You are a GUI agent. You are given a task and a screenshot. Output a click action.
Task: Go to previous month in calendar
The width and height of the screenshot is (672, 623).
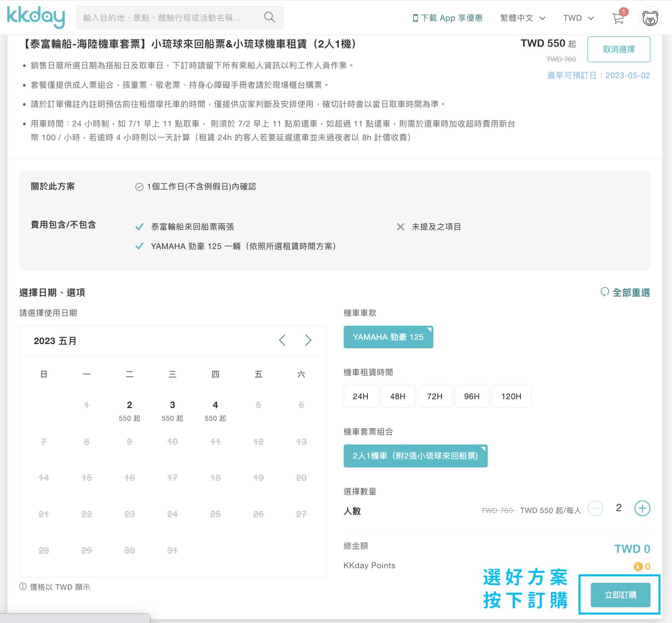pyautogui.click(x=282, y=340)
